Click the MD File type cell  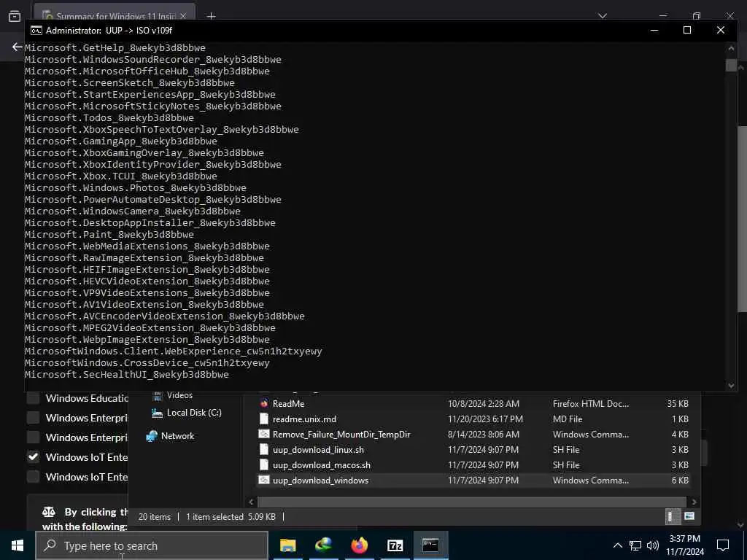tap(568, 419)
